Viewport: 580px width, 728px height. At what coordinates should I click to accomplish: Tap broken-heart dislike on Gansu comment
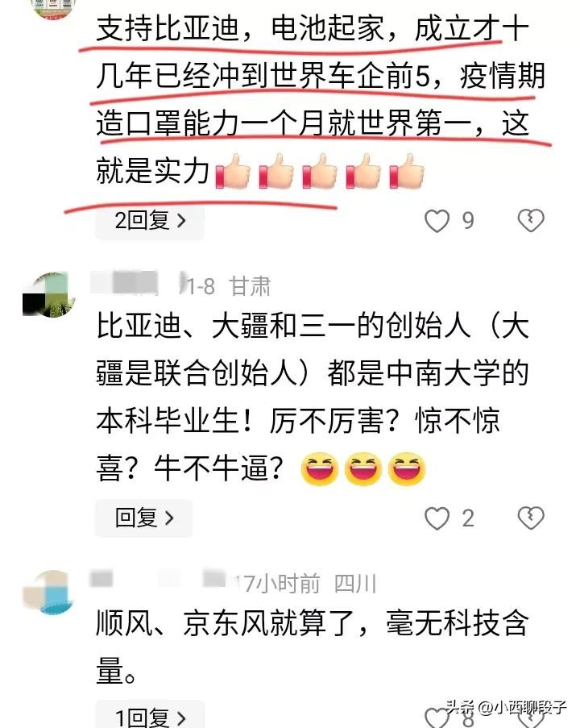531,518
